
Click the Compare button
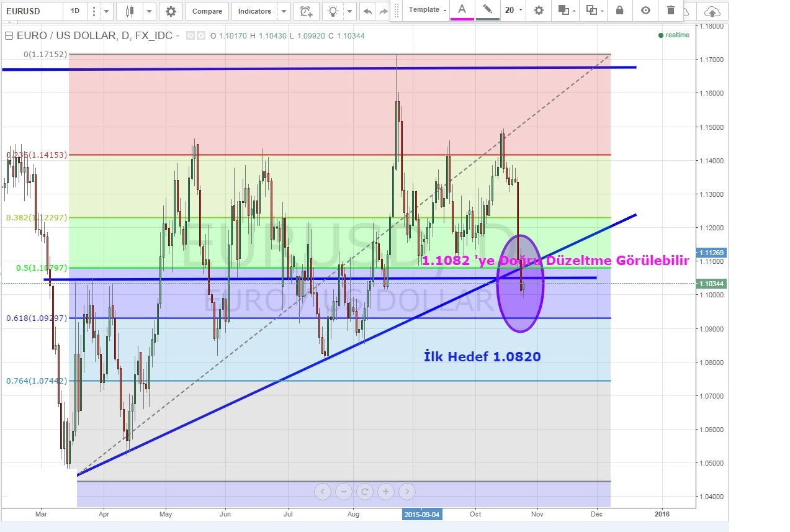pos(207,11)
